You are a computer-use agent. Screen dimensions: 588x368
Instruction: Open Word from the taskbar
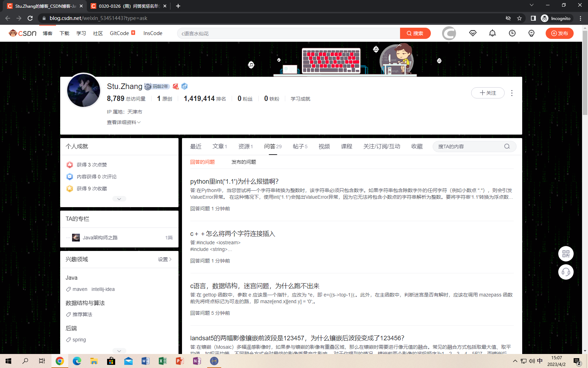(146, 361)
